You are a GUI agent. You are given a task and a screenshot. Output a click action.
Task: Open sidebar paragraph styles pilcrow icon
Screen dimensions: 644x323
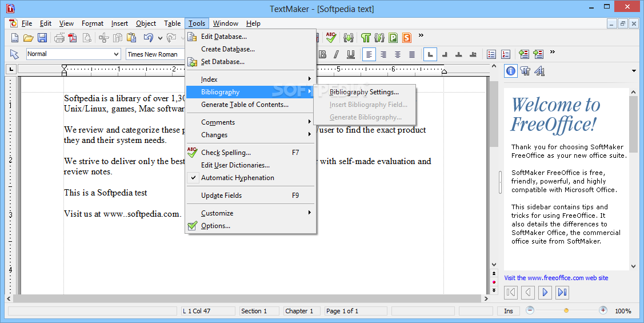coord(525,71)
